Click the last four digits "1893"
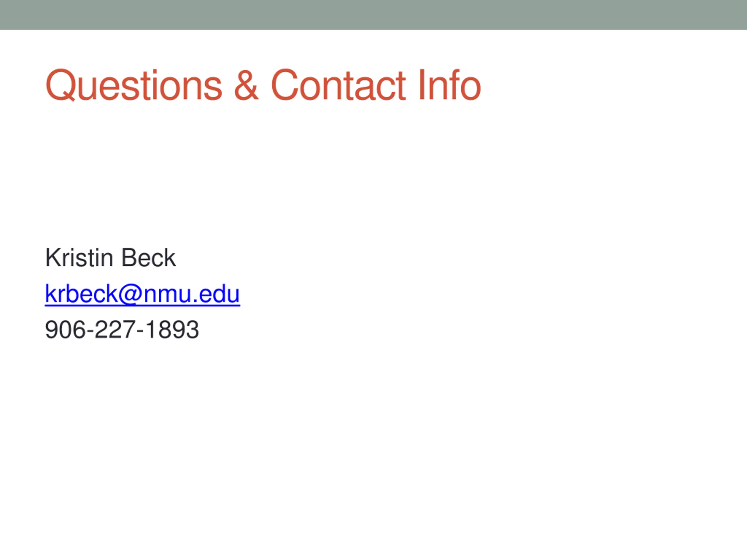The image size is (747, 560). tap(172, 330)
